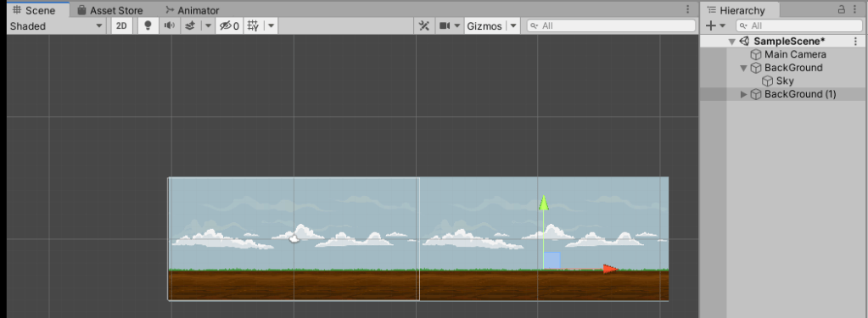Click the Scene view search field
The height and width of the screenshot is (318, 868).
[x=611, y=26]
